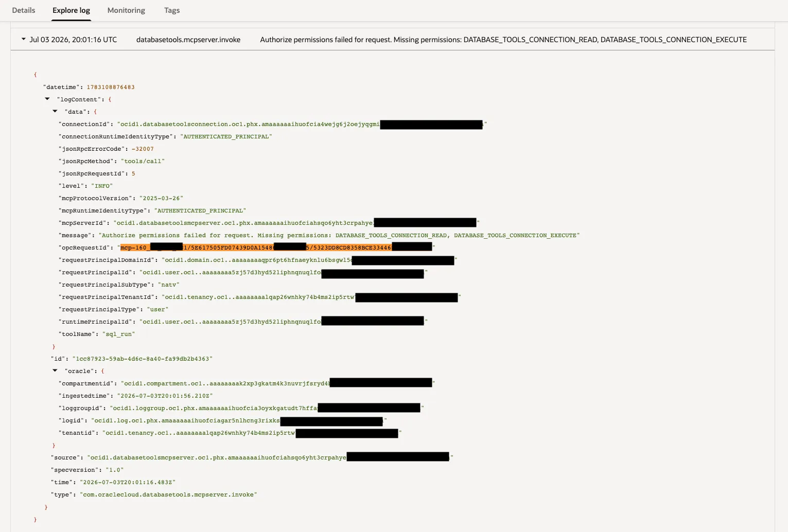The width and height of the screenshot is (788, 532).
Task: Select the requestPrincipalType value user
Action: 157,309
